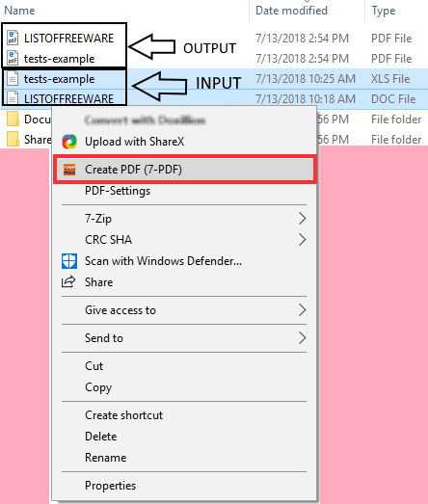This screenshot has width=428, height=504.
Task: Click the Windows Defender shield icon
Action: tap(69, 261)
